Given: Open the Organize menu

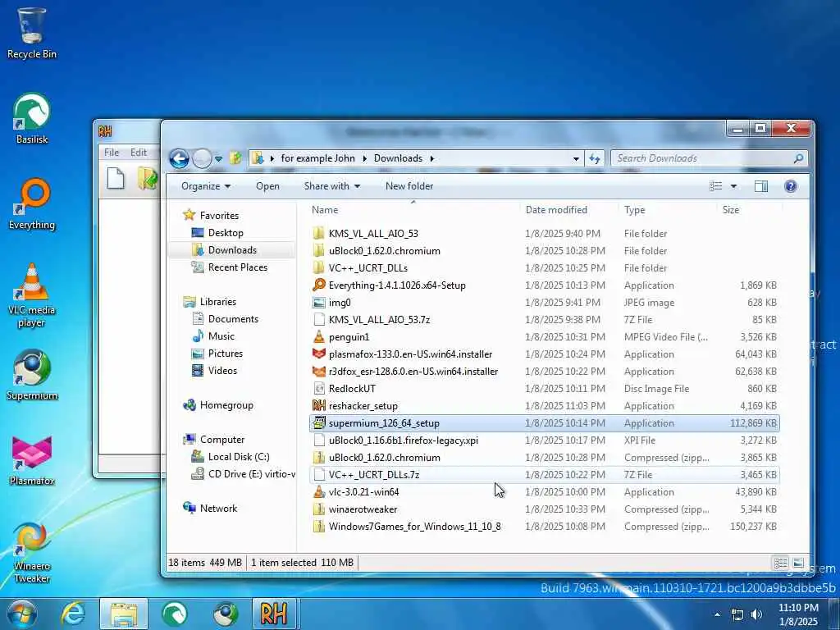Looking at the screenshot, I should click(206, 186).
